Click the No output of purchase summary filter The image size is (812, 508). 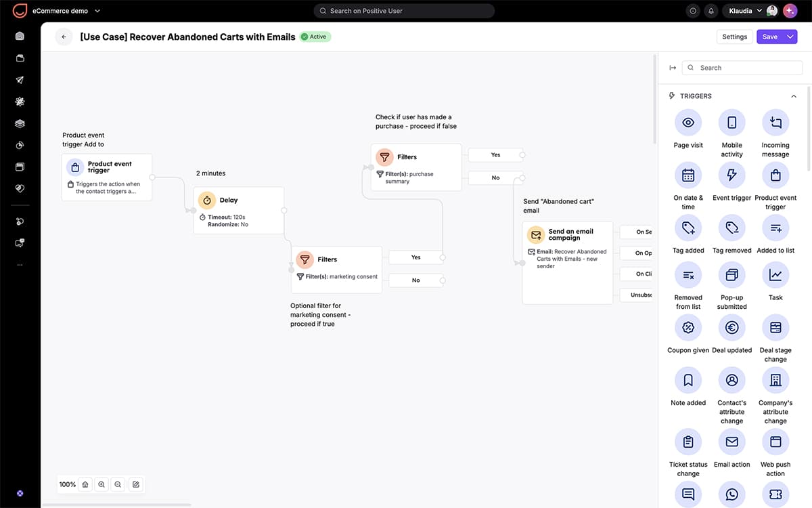pyautogui.click(x=495, y=178)
